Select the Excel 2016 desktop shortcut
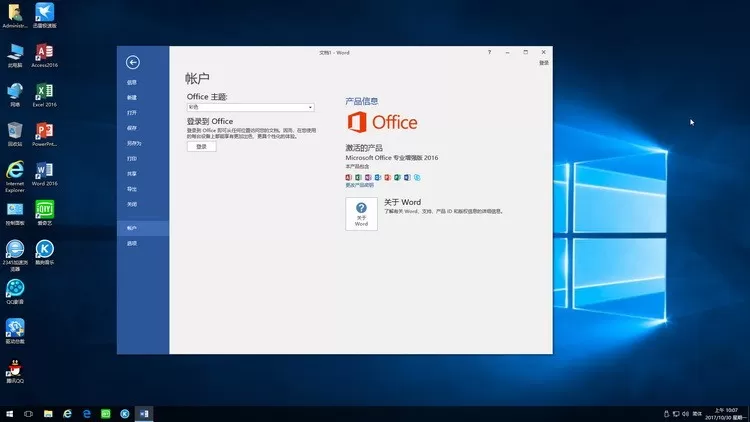Image resolution: width=750 pixels, height=422 pixels. (44, 95)
